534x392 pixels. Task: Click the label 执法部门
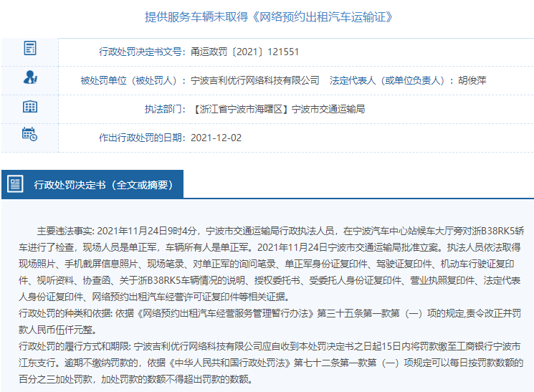point(165,110)
